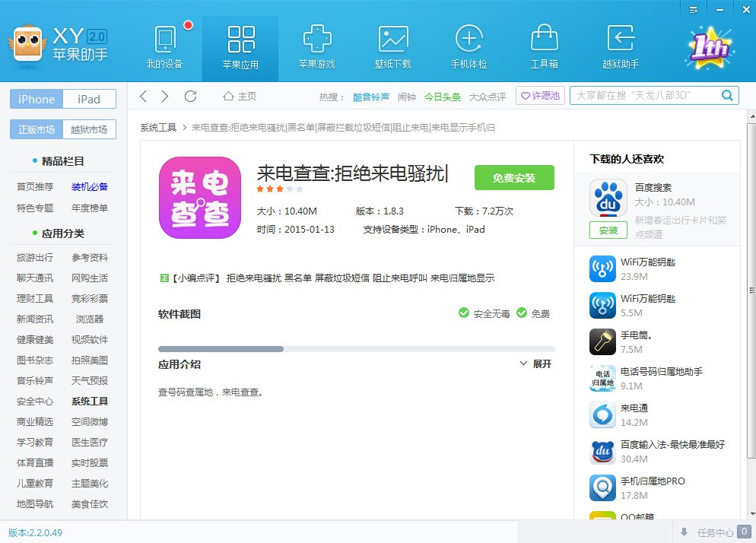This screenshot has height=543, width=756.
Task: Click the 闹钟 hot search link
Action: coord(406,97)
